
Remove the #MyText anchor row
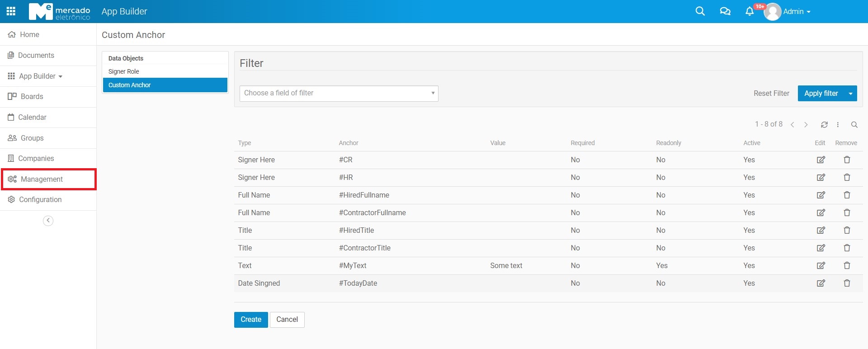point(847,266)
